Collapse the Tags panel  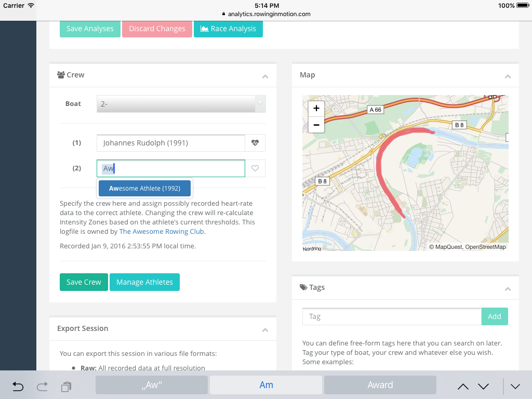[508, 289]
